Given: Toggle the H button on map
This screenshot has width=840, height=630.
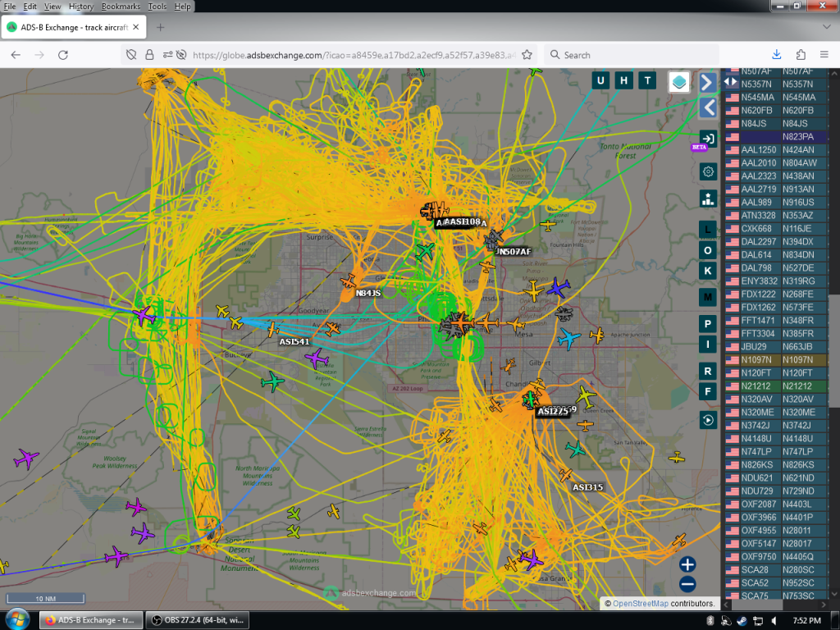Looking at the screenshot, I should (623, 81).
